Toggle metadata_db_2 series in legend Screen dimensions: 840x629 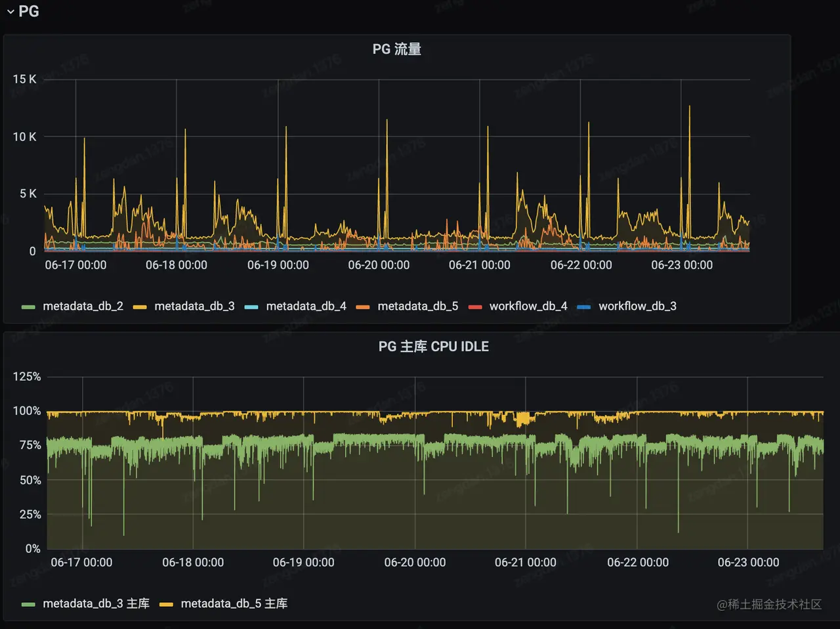point(83,306)
